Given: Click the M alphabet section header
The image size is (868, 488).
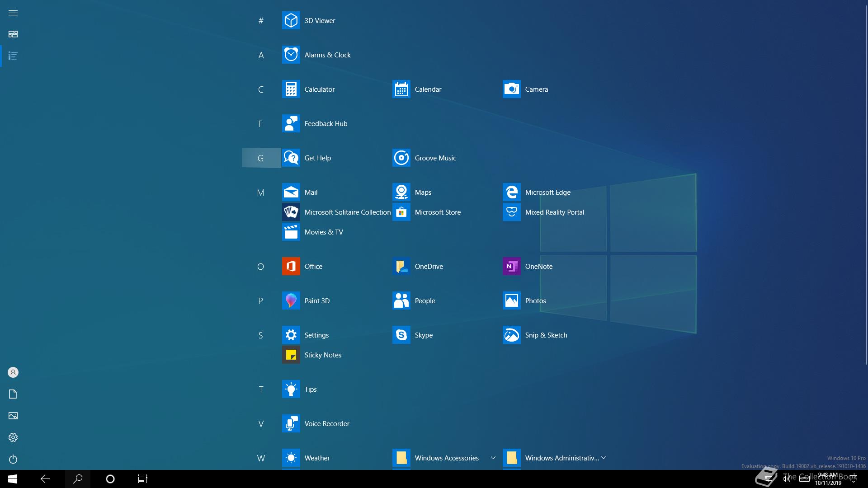Looking at the screenshot, I should [261, 193].
